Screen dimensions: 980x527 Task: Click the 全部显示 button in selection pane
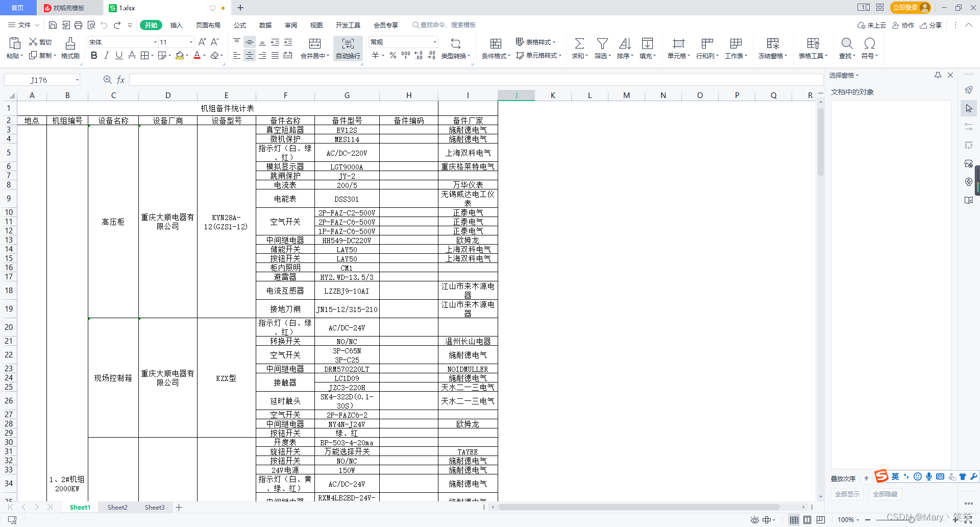(847, 494)
